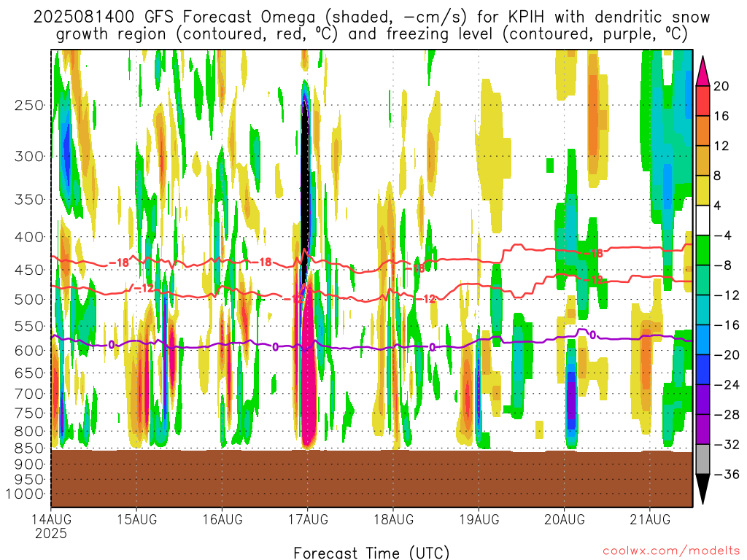Click the colorbar value label -16
Image resolution: width=747 pixels, height=560 pixels.
[x=726, y=325]
